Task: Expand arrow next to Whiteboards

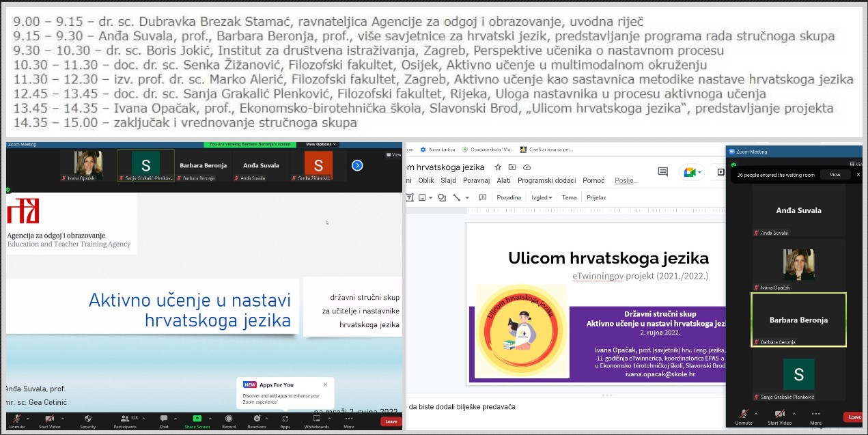Action: point(328,418)
